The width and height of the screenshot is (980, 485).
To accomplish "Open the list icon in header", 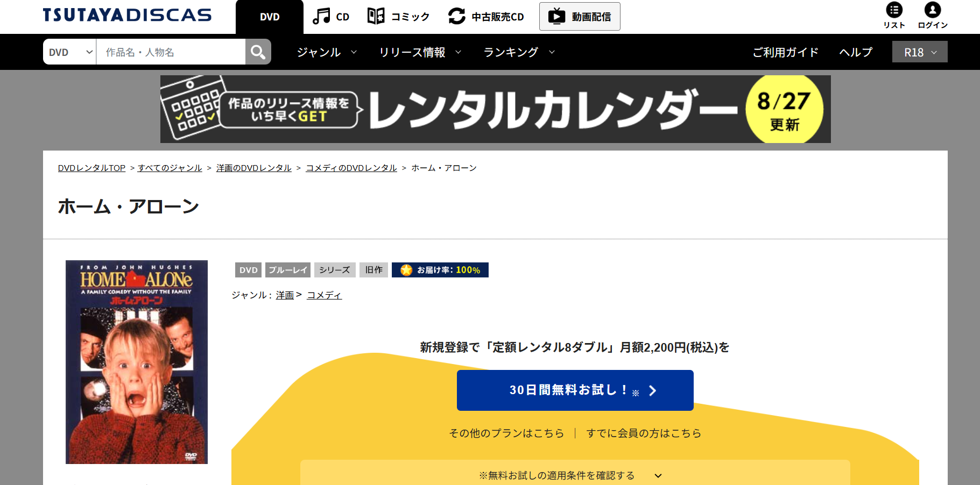I will tap(894, 10).
